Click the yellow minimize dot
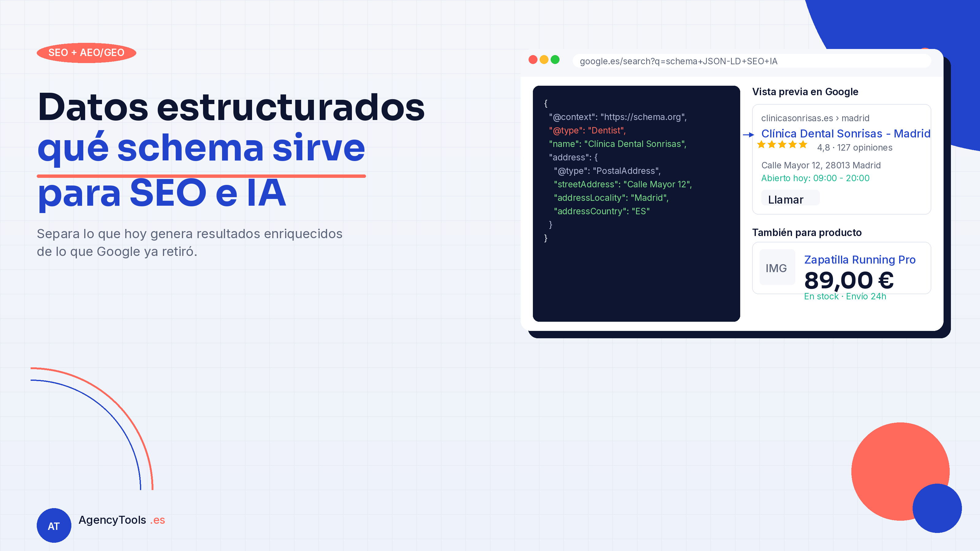Viewport: 980px width, 551px height. point(544,60)
